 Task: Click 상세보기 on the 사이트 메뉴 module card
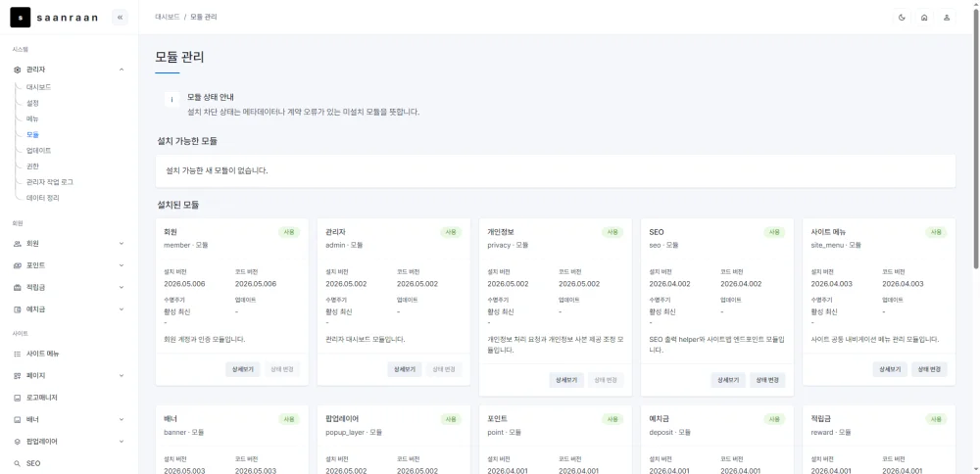tap(890, 369)
